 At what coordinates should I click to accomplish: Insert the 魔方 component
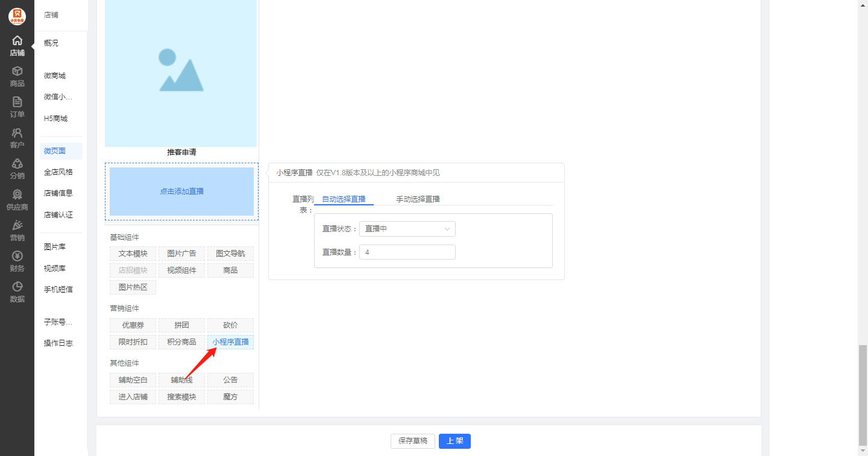[x=230, y=397]
